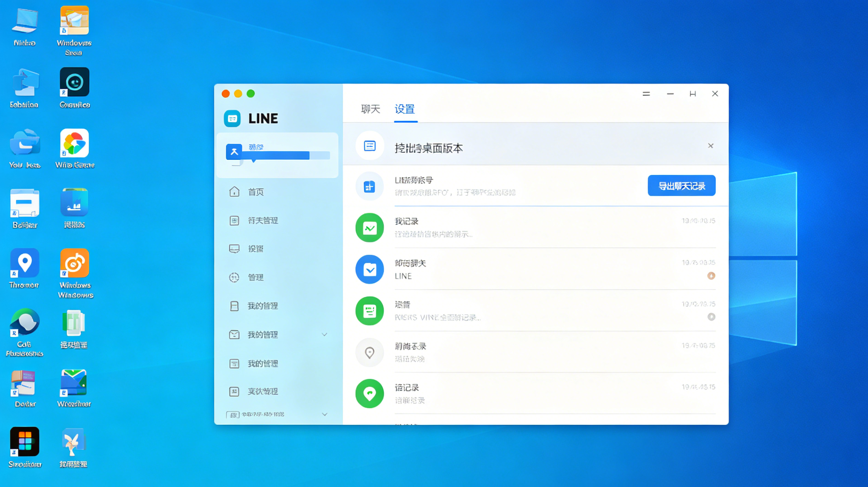This screenshot has height=487, width=868.
Task: Open 实状管理 in the LINE sidebar
Action: point(263,391)
